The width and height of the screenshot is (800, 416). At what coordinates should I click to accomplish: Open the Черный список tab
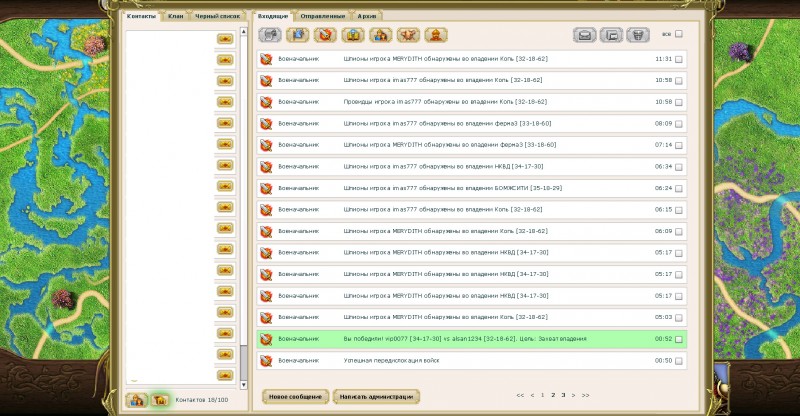coord(218,16)
